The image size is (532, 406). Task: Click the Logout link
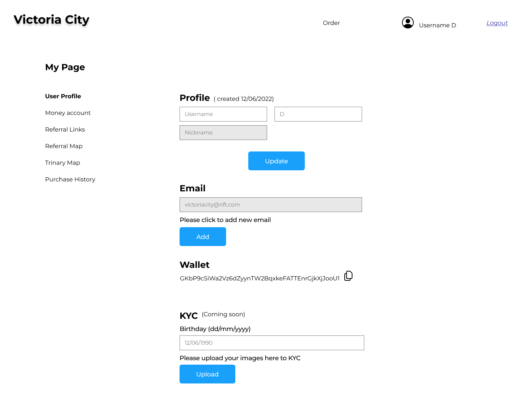497,23
